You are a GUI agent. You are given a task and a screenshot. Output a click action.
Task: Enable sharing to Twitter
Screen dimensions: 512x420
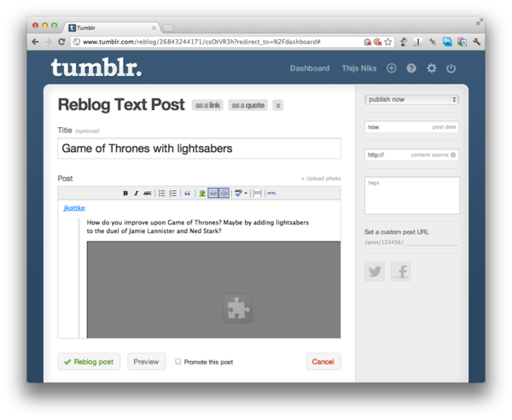(375, 271)
